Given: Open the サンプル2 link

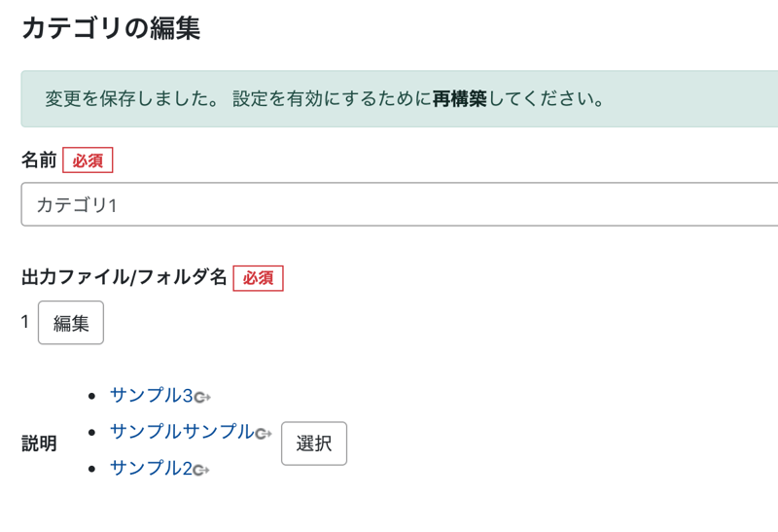Looking at the screenshot, I should pos(151,469).
